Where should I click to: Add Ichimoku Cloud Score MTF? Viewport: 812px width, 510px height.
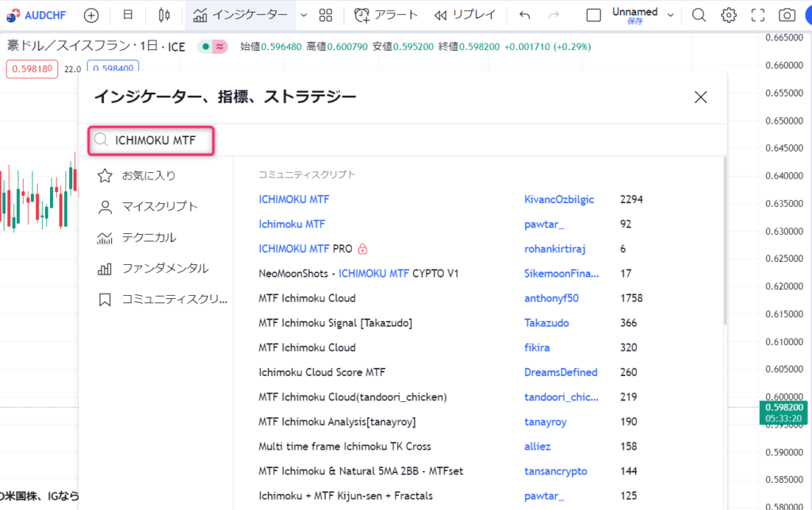tap(322, 372)
